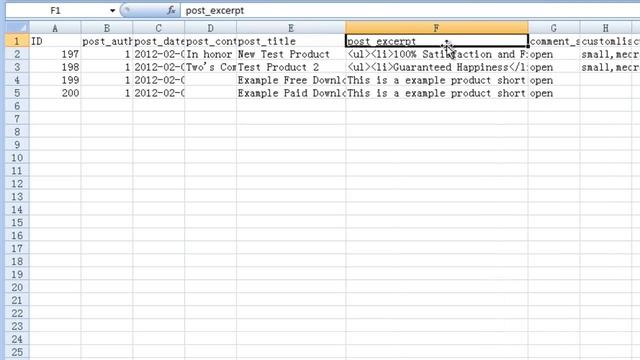Click the post_author header cell B1
640x360 pixels.
[107, 41]
